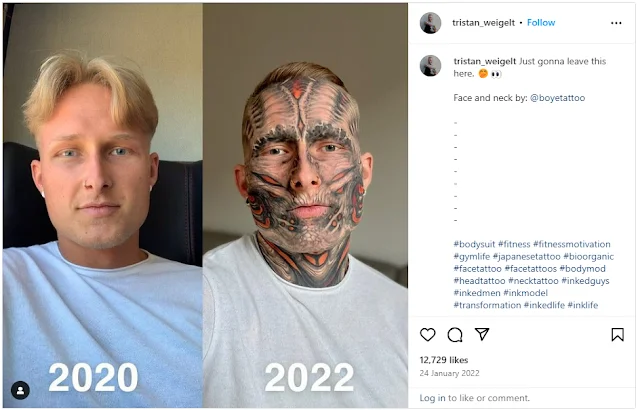640x410 pixels.
Task: Follow tristan_weigelt
Action: point(541,23)
